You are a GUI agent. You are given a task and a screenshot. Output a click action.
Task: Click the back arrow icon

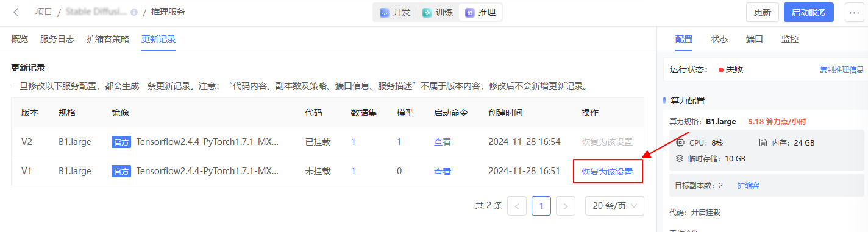[x=16, y=12]
